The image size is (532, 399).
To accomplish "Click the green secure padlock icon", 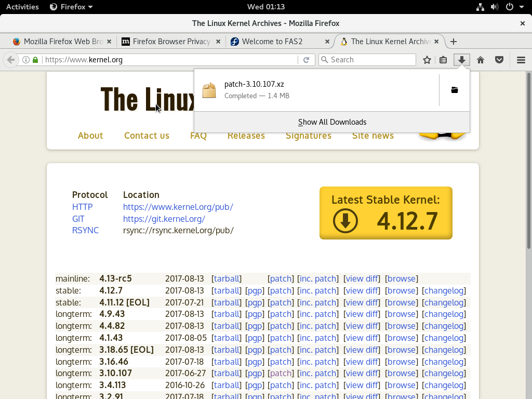I will click(35, 60).
